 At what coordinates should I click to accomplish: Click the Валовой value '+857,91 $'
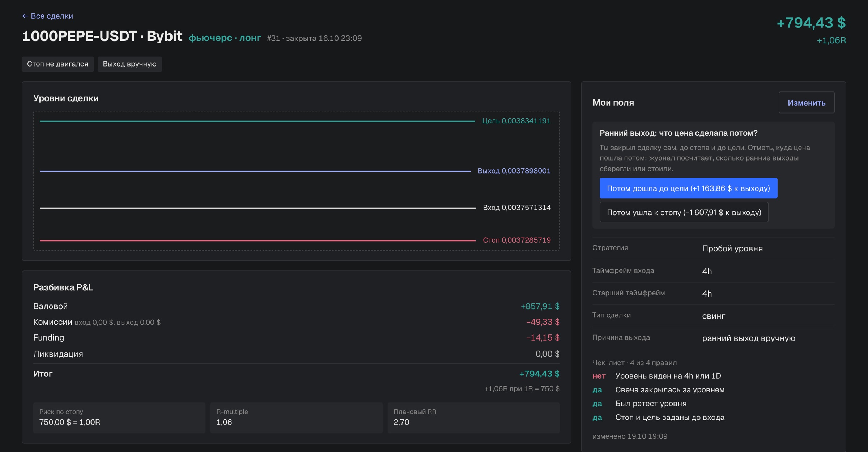pos(540,306)
